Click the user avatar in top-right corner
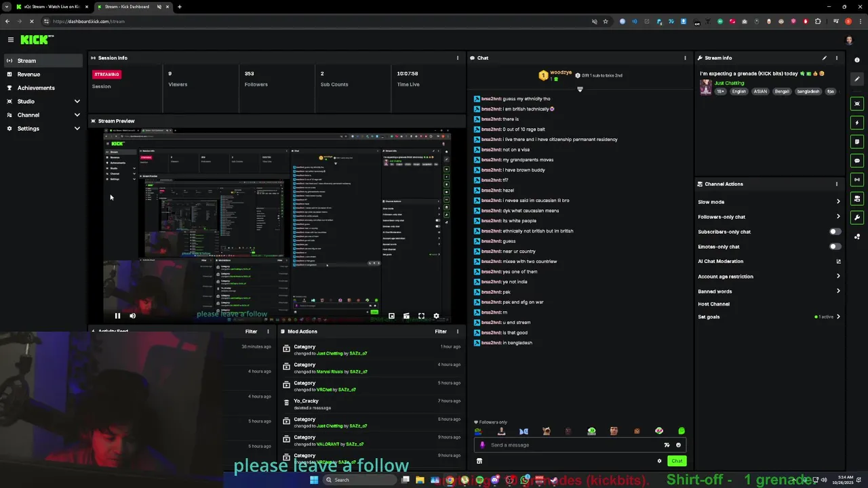Screen dimensions: 868x488 pyautogui.click(x=849, y=40)
